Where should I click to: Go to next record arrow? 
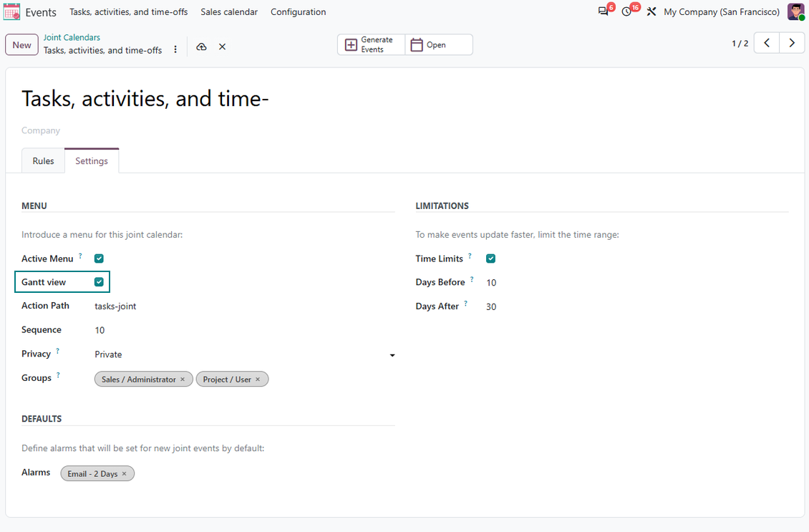[792, 43]
